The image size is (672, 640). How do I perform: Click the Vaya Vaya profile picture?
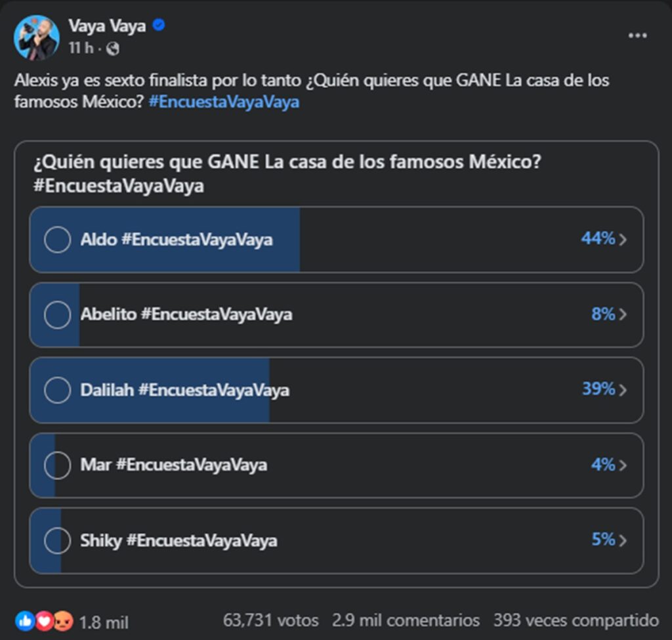[37, 37]
